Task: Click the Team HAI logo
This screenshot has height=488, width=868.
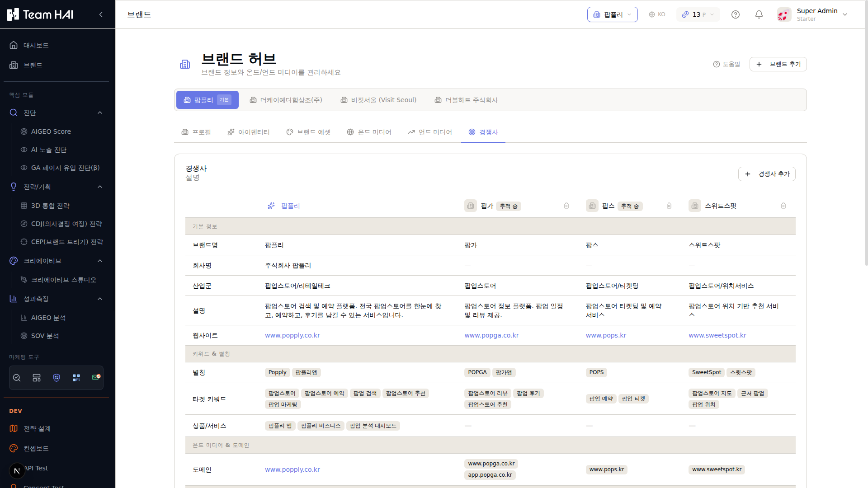Action: [x=40, y=14]
